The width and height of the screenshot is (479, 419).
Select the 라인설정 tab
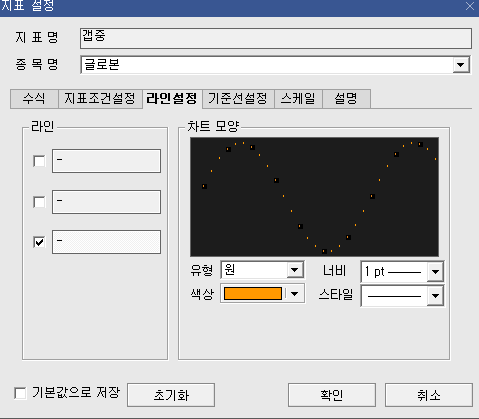(172, 98)
